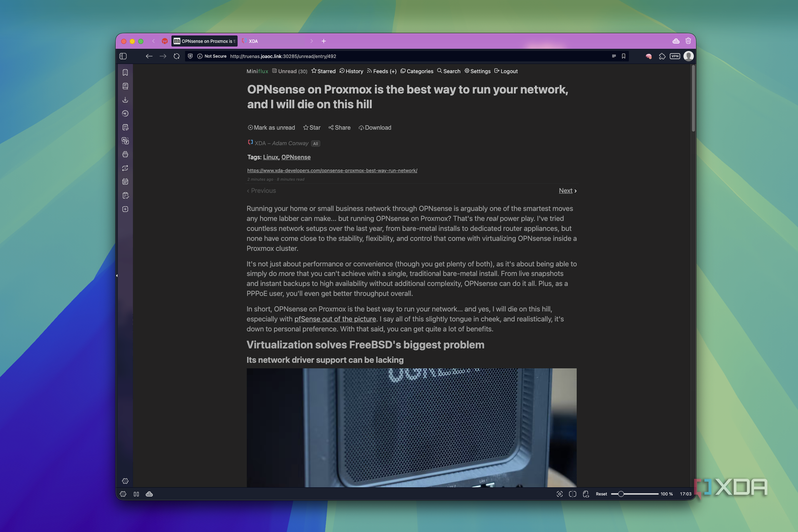The image size is (798, 532).
Task: Open the bookmarks panel in the sidebar
Action: coord(125,72)
